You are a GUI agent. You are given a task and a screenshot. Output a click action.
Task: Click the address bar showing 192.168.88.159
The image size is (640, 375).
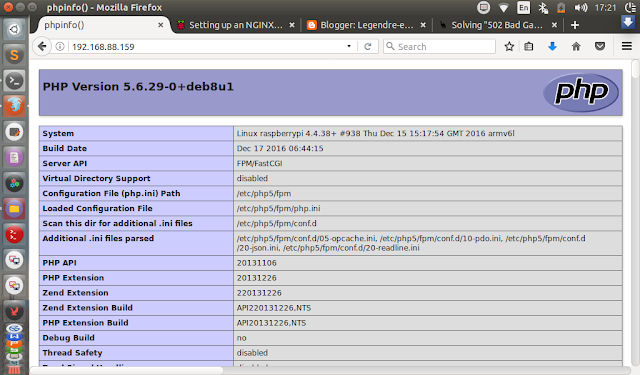(204, 47)
